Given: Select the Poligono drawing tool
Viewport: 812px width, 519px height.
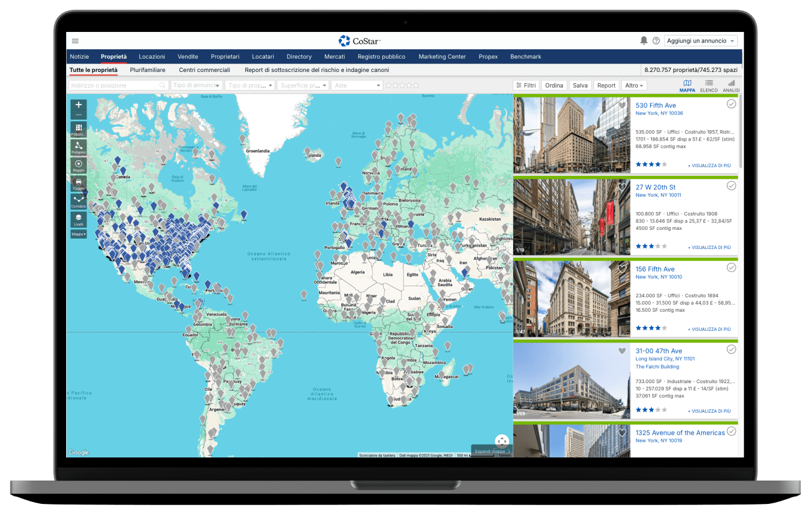Looking at the screenshot, I should point(78,147).
